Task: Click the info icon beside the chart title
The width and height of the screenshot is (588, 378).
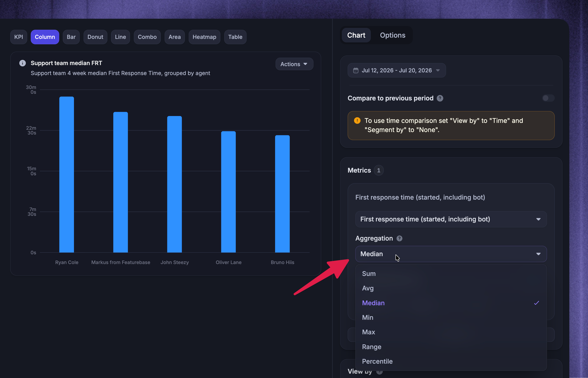Action: point(23,63)
